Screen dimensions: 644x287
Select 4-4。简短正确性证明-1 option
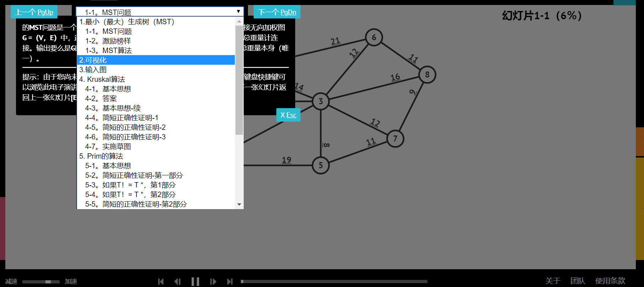[156, 118]
